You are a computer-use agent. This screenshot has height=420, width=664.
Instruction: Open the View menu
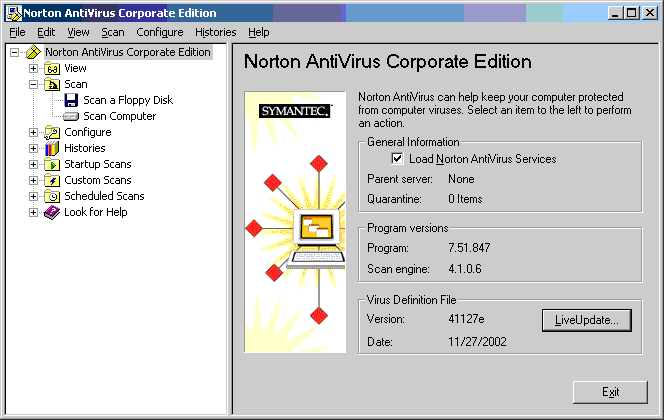coord(78,32)
